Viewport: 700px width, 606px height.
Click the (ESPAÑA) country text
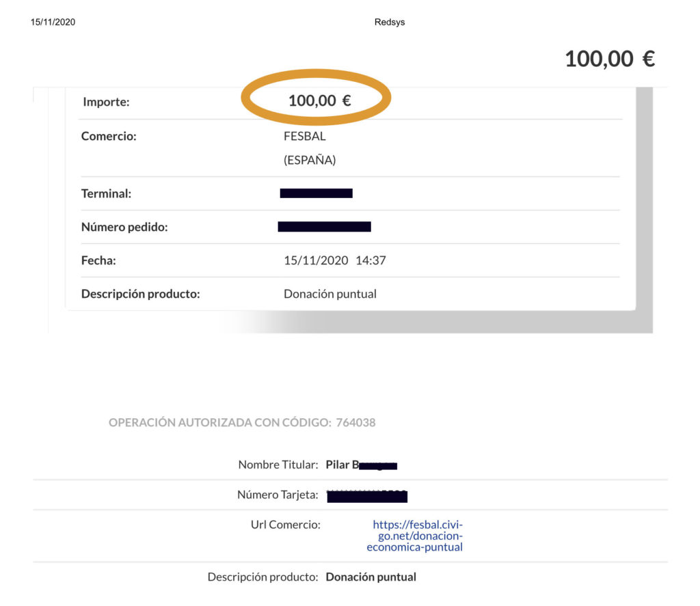click(x=310, y=161)
